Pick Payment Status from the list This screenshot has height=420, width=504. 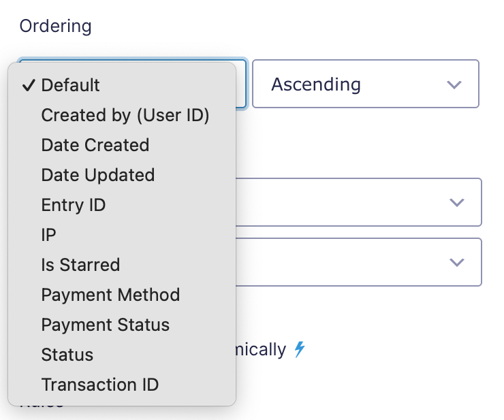coord(122,325)
